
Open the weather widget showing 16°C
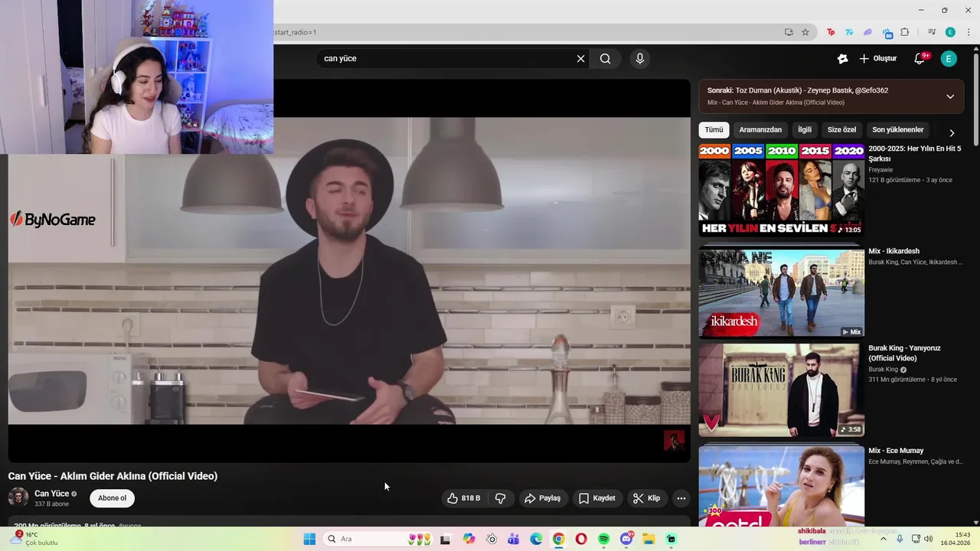pos(34,539)
